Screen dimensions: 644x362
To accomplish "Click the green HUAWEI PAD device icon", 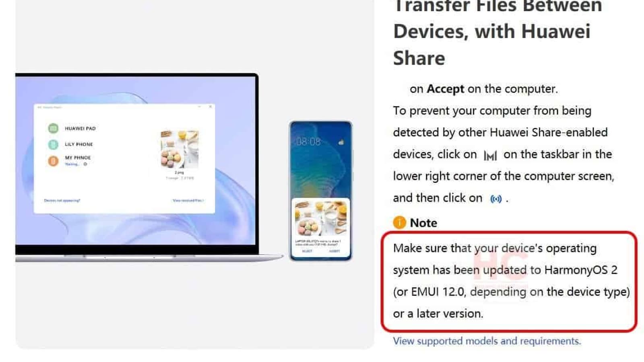I will click(x=53, y=128).
